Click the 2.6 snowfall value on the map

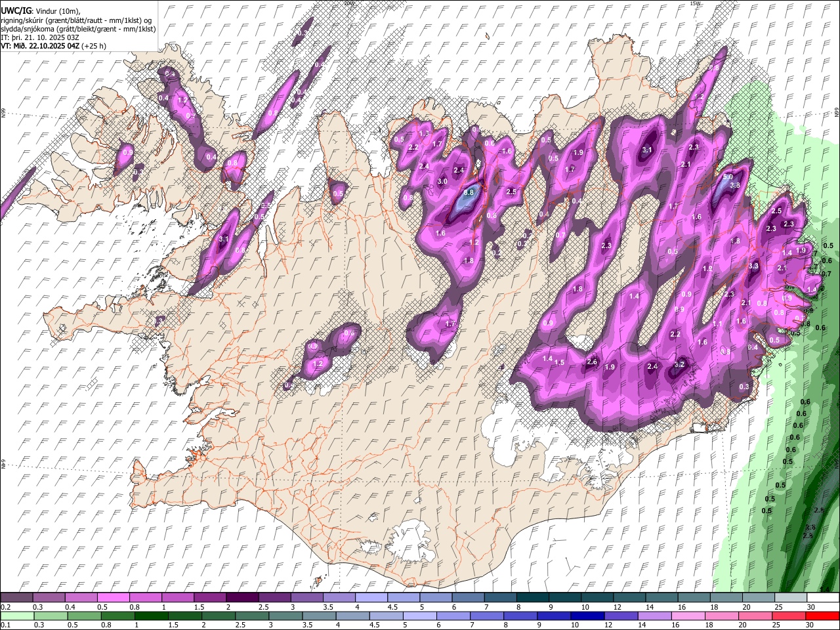[592, 362]
